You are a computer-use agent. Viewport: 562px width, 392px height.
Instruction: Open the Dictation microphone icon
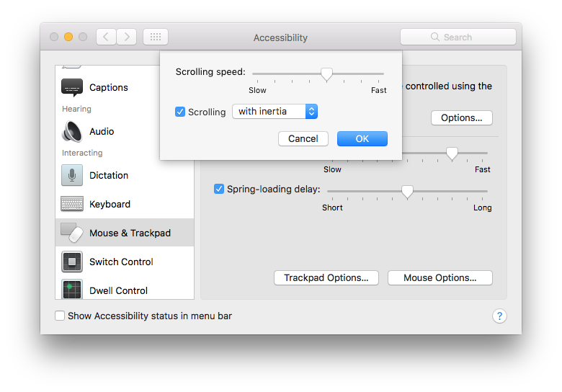pyautogui.click(x=72, y=175)
